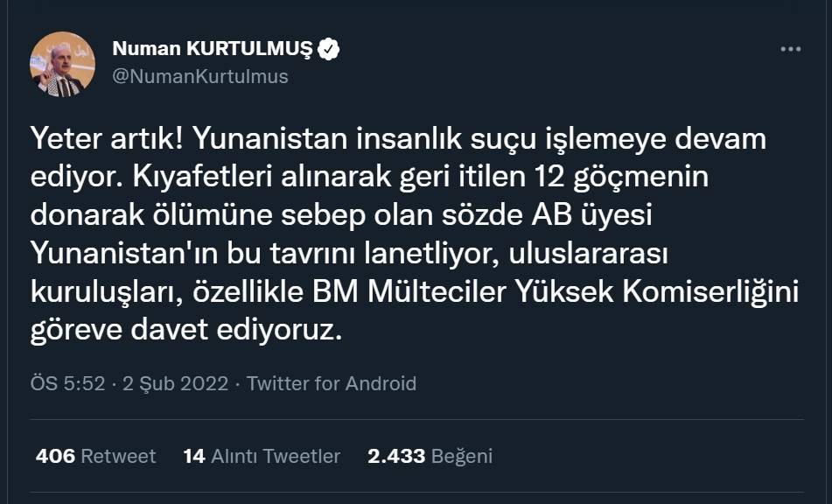Click Numan Kurtulmuş's profile avatar
The image size is (832, 504).
(63, 64)
